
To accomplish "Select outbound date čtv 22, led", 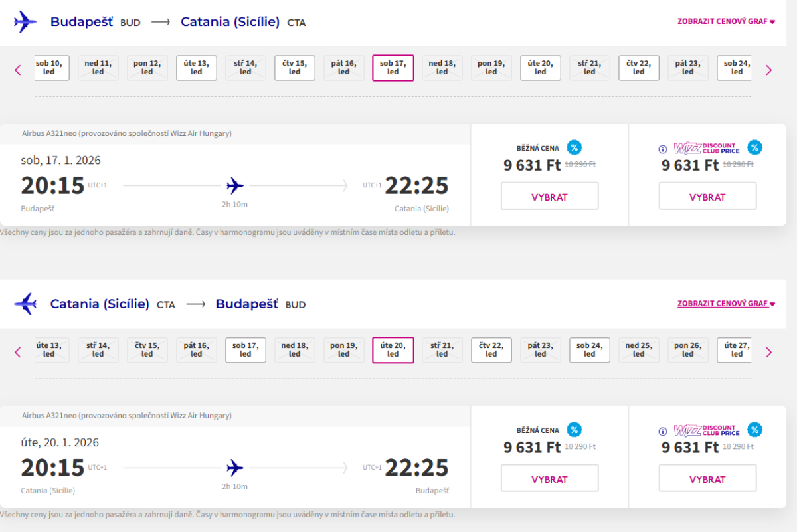I will tap(639, 68).
